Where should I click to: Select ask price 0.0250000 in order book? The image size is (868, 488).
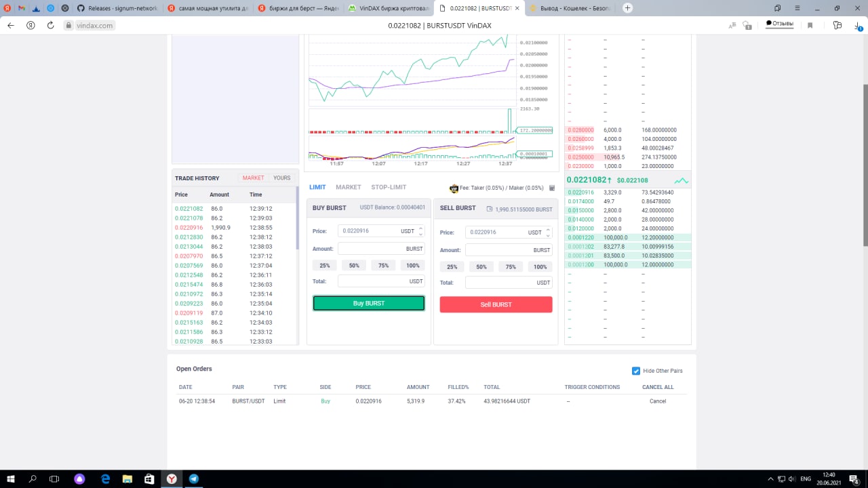[x=580, y=157]
